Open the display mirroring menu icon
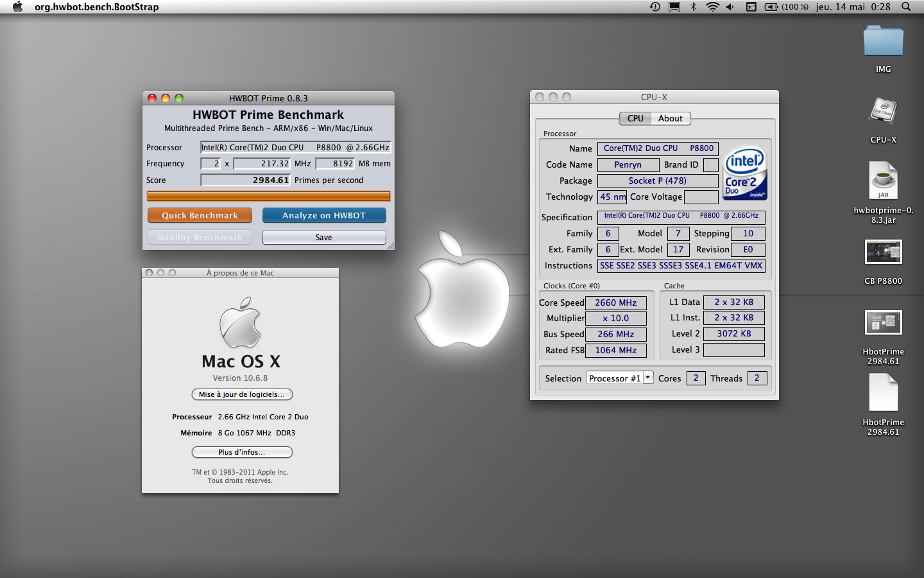This screenshot has height=578, width=924. pyautogui.click(x=674, y=6)
